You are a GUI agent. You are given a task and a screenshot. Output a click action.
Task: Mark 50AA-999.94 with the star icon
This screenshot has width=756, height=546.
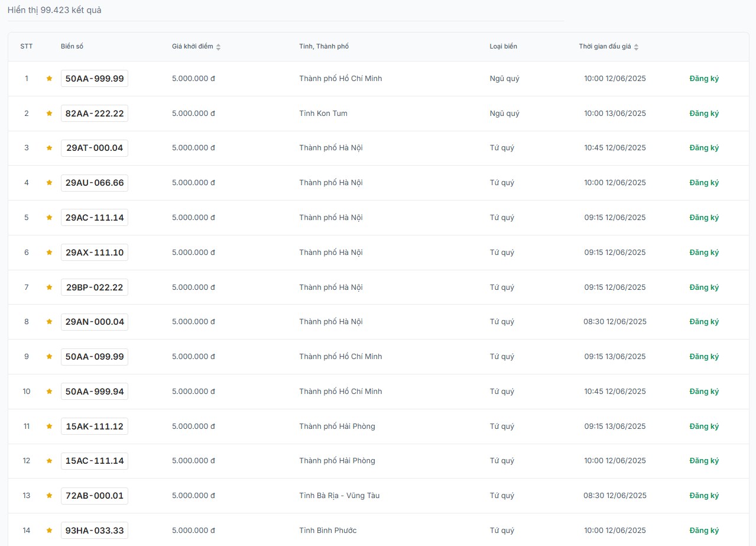coord(50,392)
